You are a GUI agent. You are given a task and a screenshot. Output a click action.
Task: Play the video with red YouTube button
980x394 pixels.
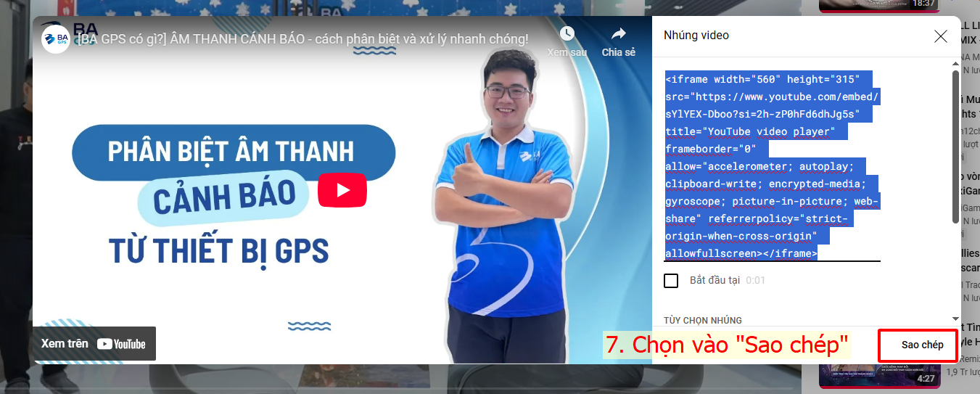(x=342, y=190)
